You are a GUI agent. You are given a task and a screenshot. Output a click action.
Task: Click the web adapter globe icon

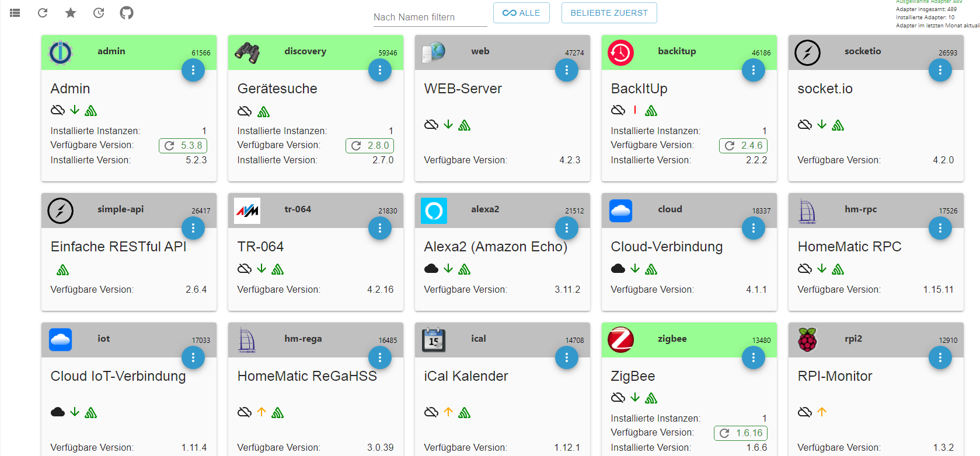click(x=434, y=52)
